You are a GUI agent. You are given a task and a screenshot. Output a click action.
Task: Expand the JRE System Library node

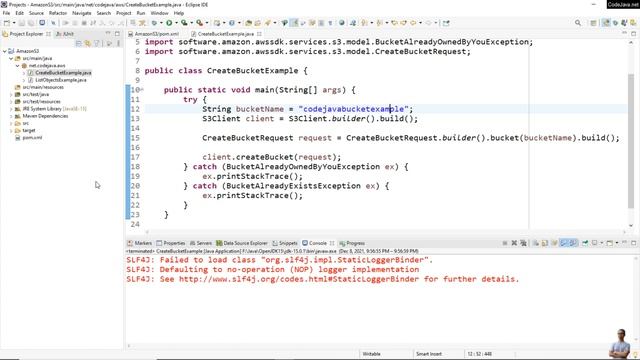(x=11, y=109)
